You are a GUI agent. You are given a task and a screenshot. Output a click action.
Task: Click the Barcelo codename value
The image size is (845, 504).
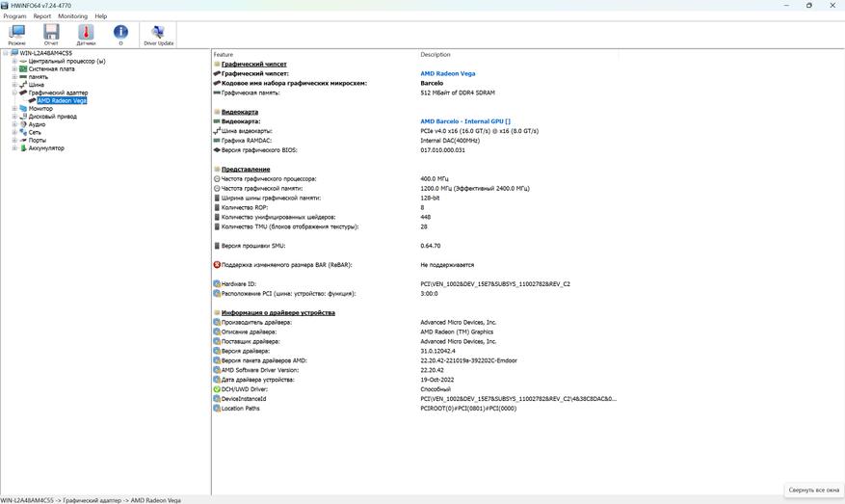pyautogui.click(x=432, y=84)
